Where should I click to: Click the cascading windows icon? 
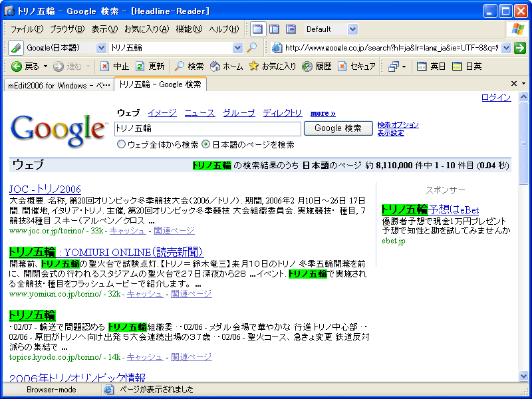click(x=393, y=66)
